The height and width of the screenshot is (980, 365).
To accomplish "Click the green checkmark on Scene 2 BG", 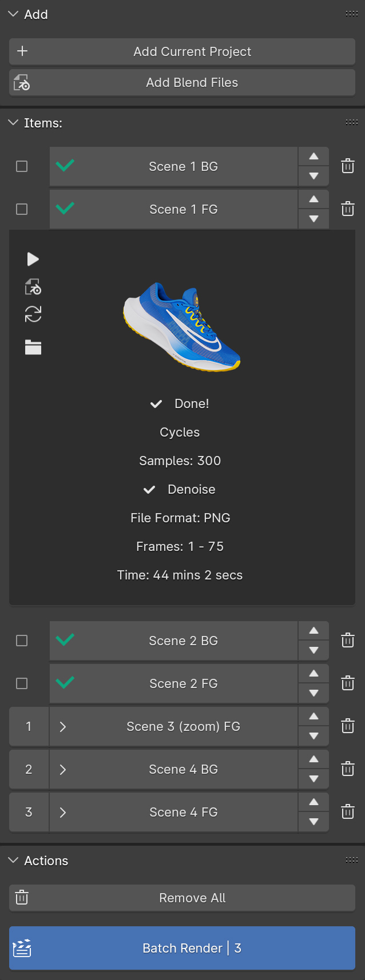I will pos(65,640).
